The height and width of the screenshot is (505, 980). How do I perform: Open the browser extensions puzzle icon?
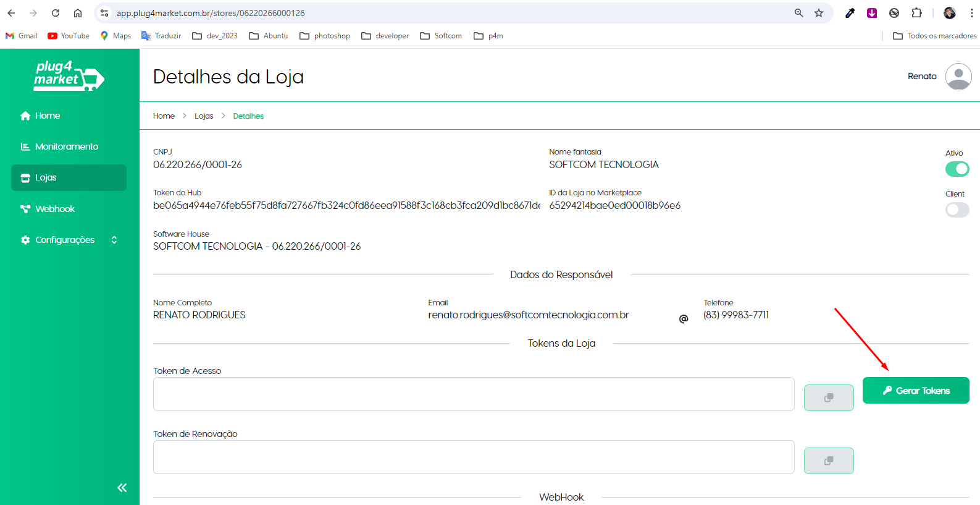916,13
